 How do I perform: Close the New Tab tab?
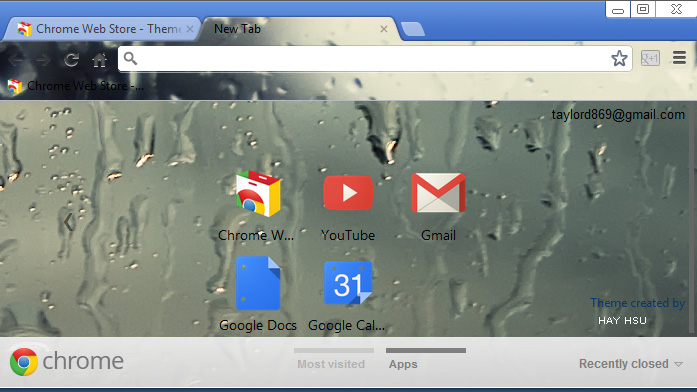click(384, 29)
